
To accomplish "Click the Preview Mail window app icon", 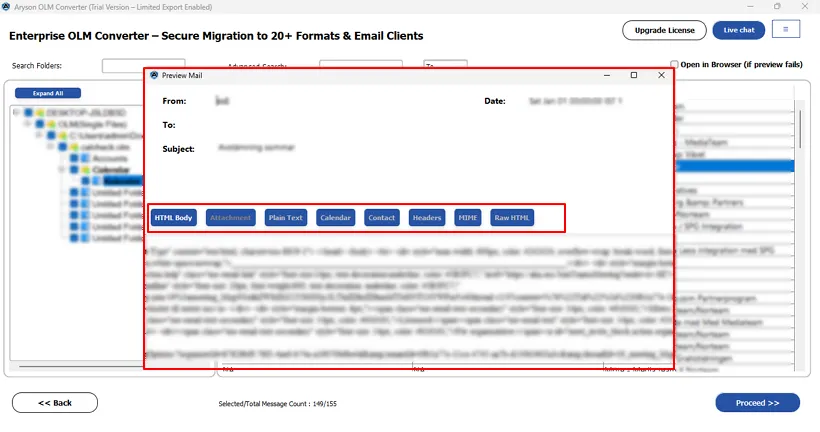I will (x=154, y=75).
